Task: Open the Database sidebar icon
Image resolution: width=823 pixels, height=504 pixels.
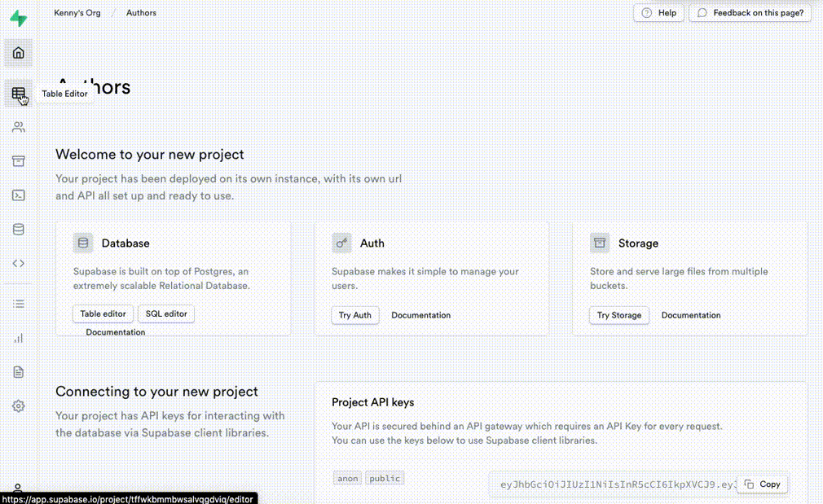Action: coord(19,229)
